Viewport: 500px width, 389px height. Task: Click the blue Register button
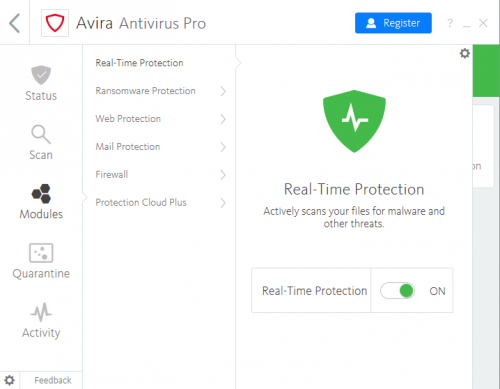tap(393, 23)
